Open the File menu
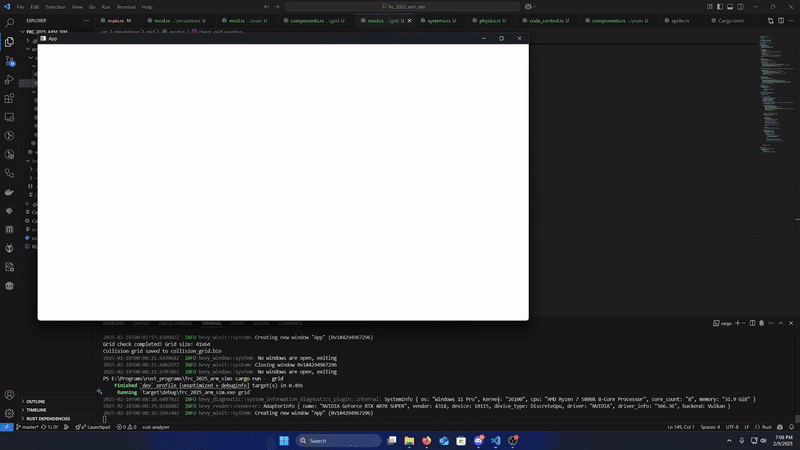800x450 pixels. [x=20, y=7]
